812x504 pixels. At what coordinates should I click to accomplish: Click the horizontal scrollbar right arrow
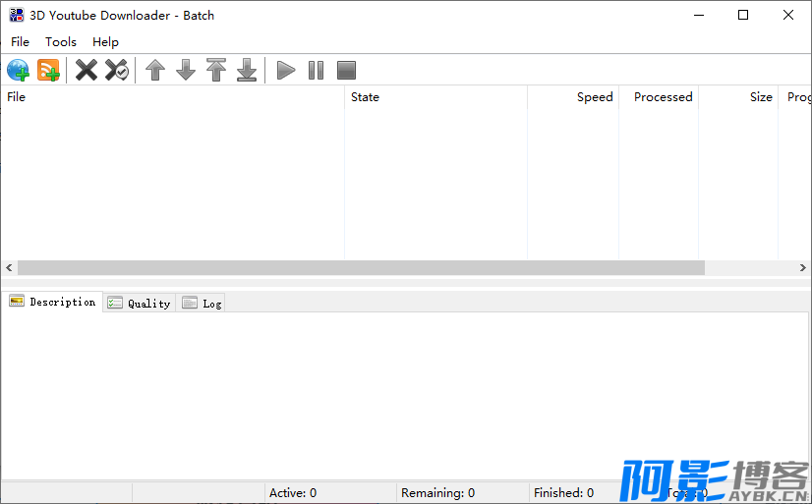pos(803,267)
